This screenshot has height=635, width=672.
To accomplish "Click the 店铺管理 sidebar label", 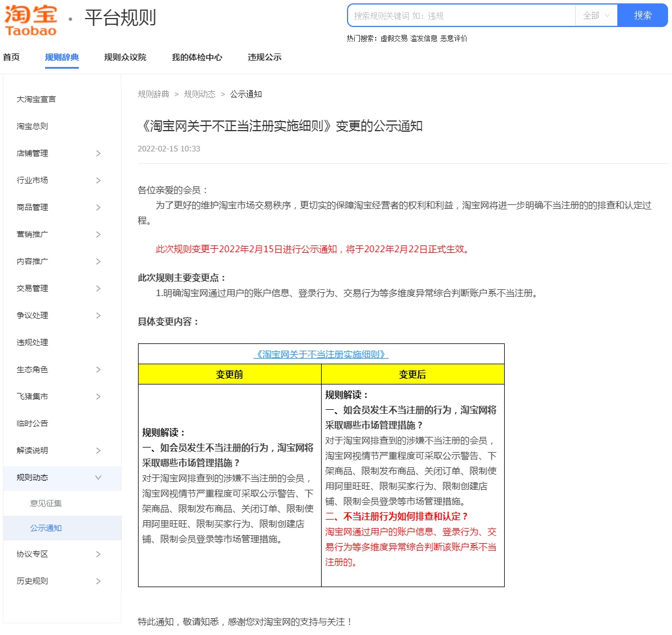I will [x=32, y=153].
